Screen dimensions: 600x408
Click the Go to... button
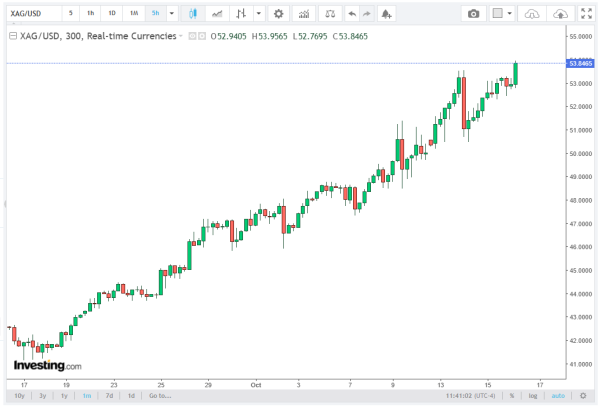[x=160, y=396]
